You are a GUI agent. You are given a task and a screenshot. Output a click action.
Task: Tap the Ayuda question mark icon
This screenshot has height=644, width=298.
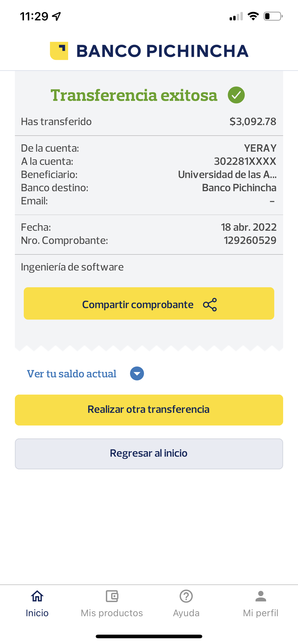tap(186, 596)
